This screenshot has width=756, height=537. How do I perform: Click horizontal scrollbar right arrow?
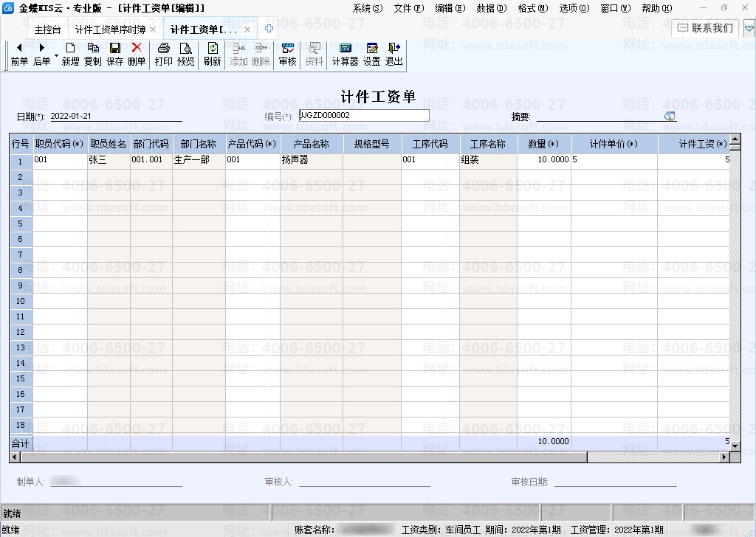pos(724,457)
